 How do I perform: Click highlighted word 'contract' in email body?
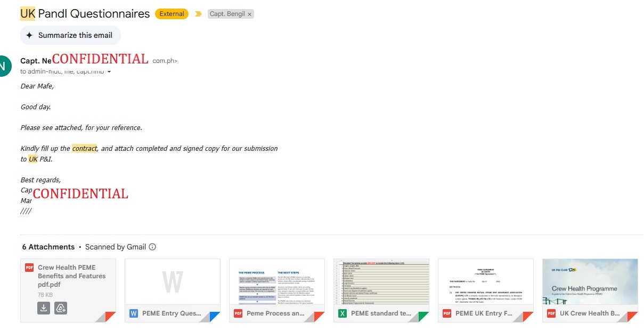click(x=85, y=148)
